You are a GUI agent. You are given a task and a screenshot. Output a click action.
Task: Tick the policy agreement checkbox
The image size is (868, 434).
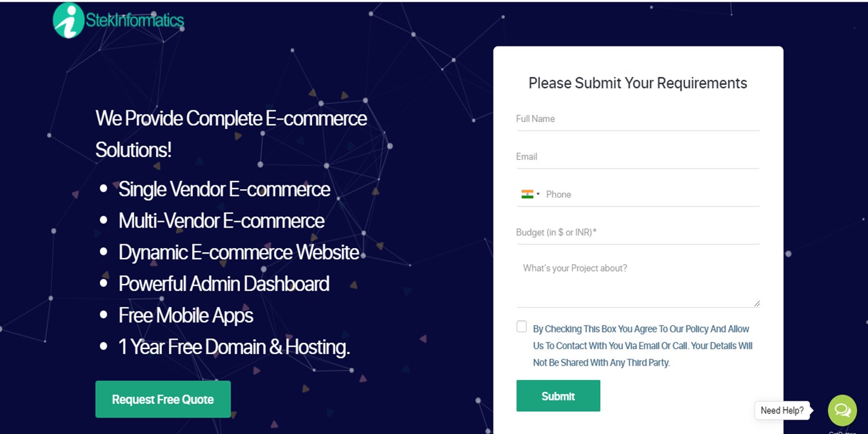[521, 327]
